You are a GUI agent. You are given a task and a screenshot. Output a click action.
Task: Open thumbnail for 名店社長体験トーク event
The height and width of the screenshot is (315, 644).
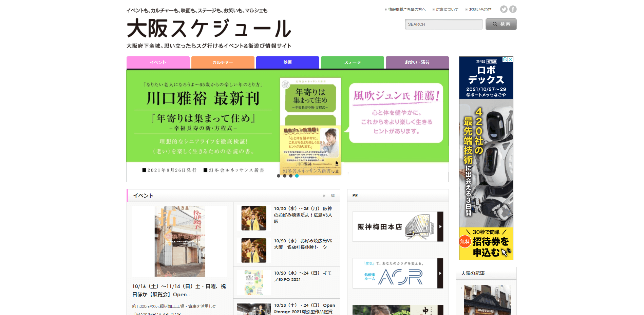tap(254, 251)
